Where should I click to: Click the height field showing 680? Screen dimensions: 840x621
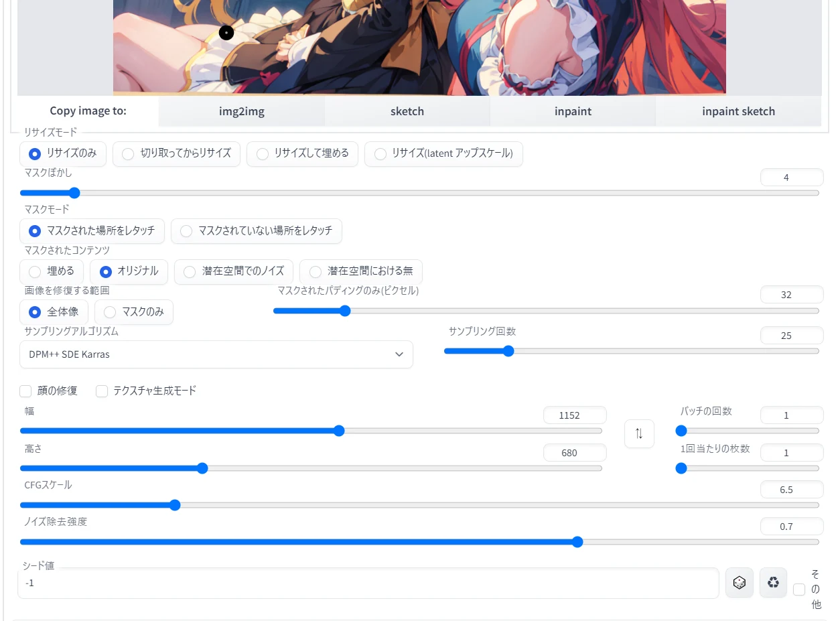coord(575,453)
